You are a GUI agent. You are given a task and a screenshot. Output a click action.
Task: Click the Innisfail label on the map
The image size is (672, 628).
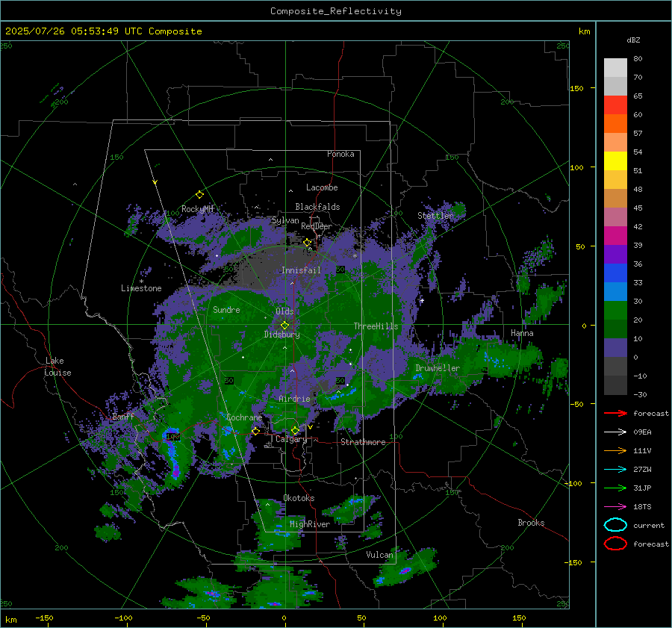(301, 270)
